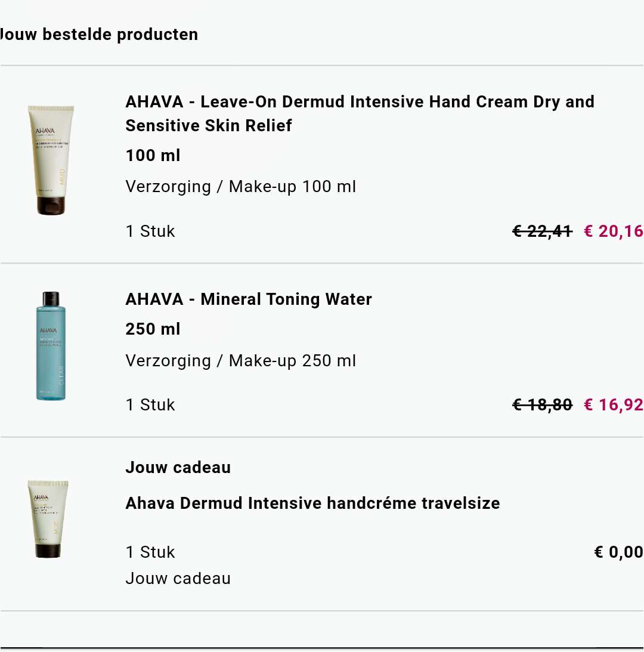The width and height of the screenshot is (644, 652).
Task: Click Ahava Dermud Intensive handcréme travelsize name
Action: (312, 503)
